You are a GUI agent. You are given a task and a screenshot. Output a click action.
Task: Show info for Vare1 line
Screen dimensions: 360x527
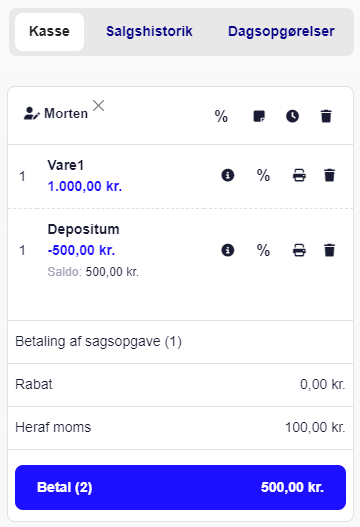coord(228,175)
